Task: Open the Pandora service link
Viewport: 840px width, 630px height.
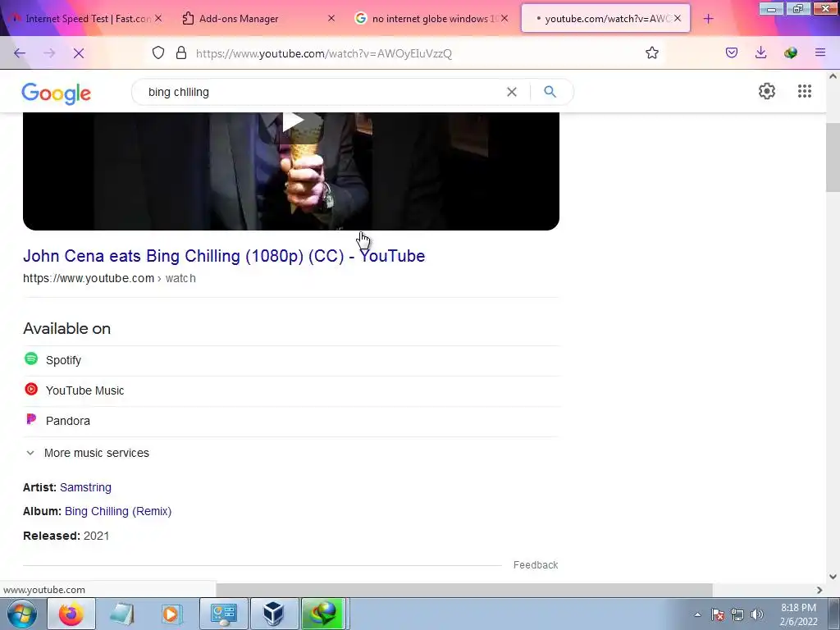Action: [x=68, y=421]
